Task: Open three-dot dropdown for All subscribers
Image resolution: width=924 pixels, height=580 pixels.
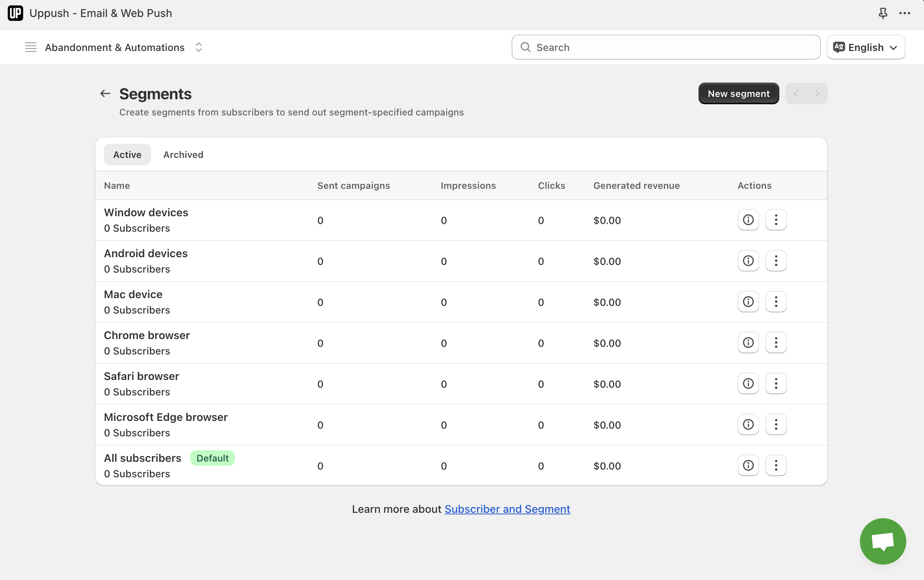Action: click(776, 466)
